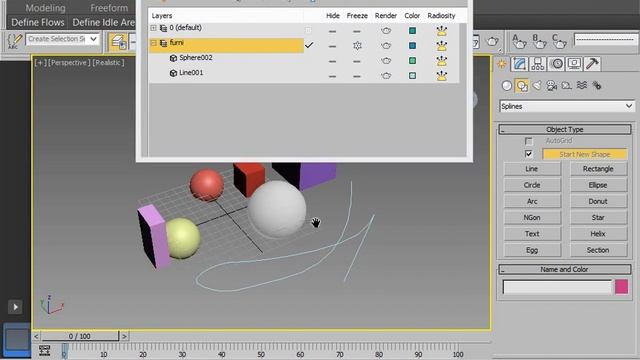Viewport: 640px width, 360px height.
Task: Select the Cameras create category
Action: tap(551, 85)
